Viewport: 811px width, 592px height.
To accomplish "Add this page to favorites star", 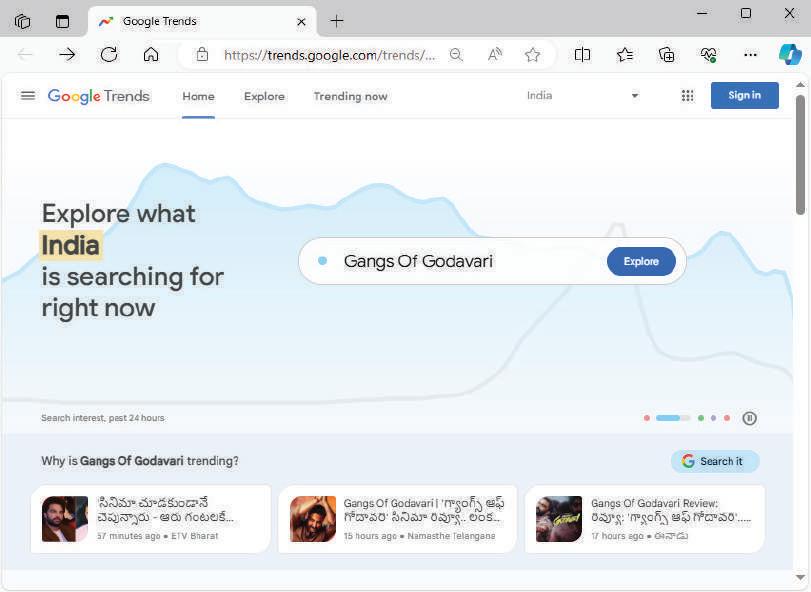I will (532, 54).
